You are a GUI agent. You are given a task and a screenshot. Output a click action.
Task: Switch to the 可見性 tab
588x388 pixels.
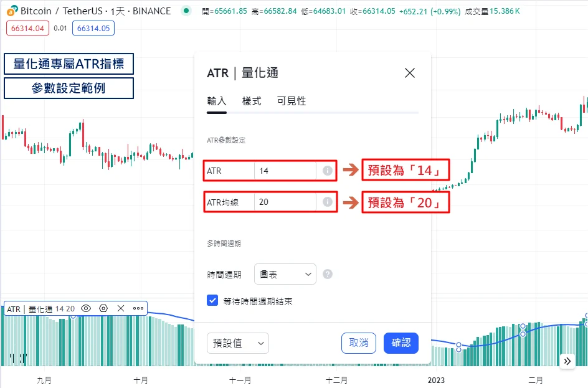[x=292, y=101]
